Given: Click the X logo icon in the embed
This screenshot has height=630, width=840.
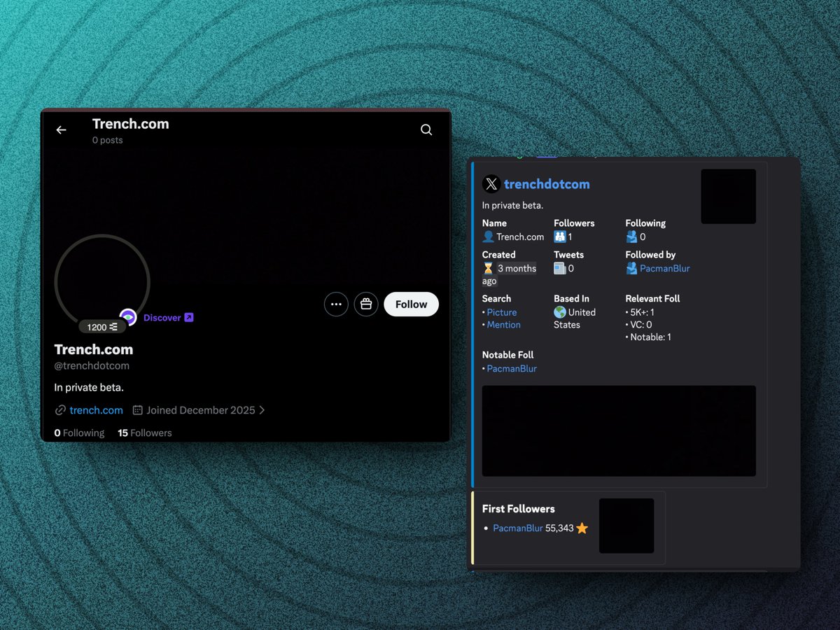Looking at the screenshot, I should [491, 184].
